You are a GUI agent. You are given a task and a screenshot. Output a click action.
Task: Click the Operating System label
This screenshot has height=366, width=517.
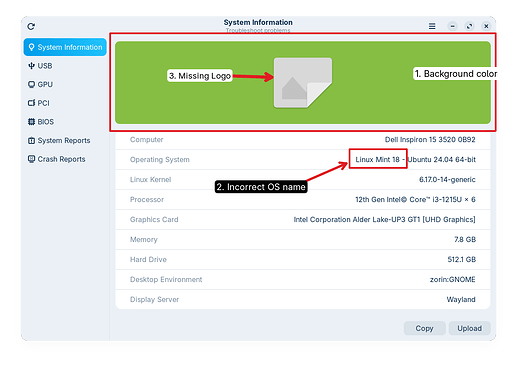(160, 160)
